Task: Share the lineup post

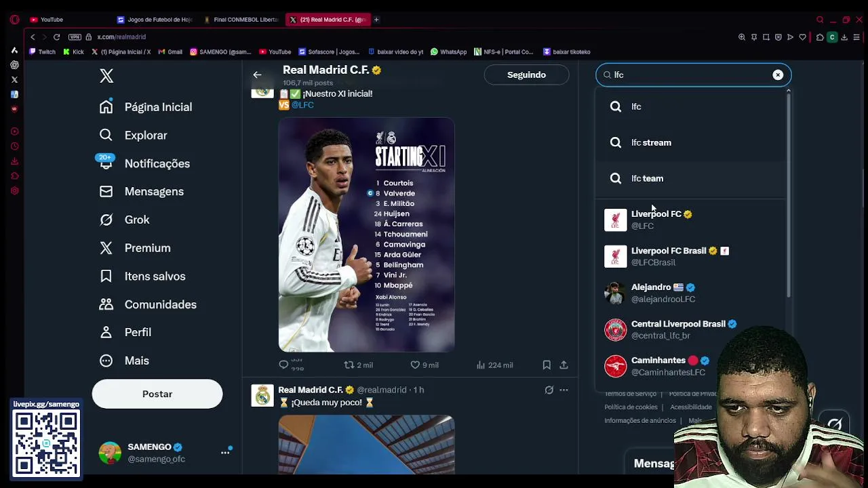Action: [x=564, y=365]
